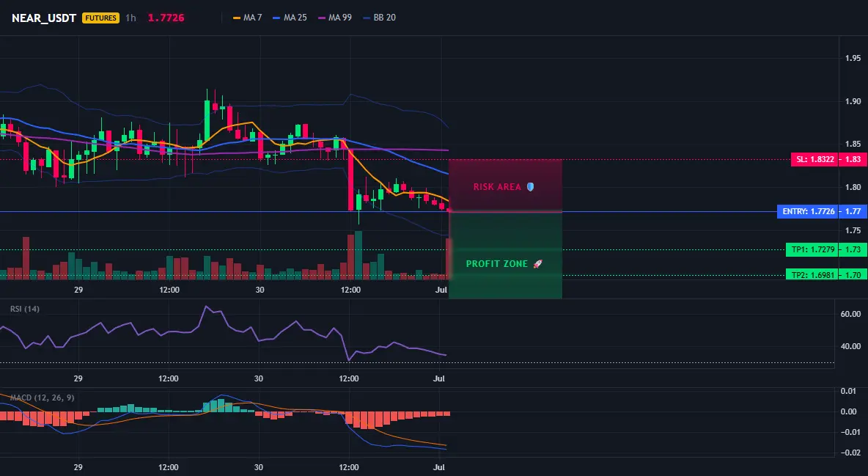Click the RISK AREA label
The image size is (868, 476).
497,187
